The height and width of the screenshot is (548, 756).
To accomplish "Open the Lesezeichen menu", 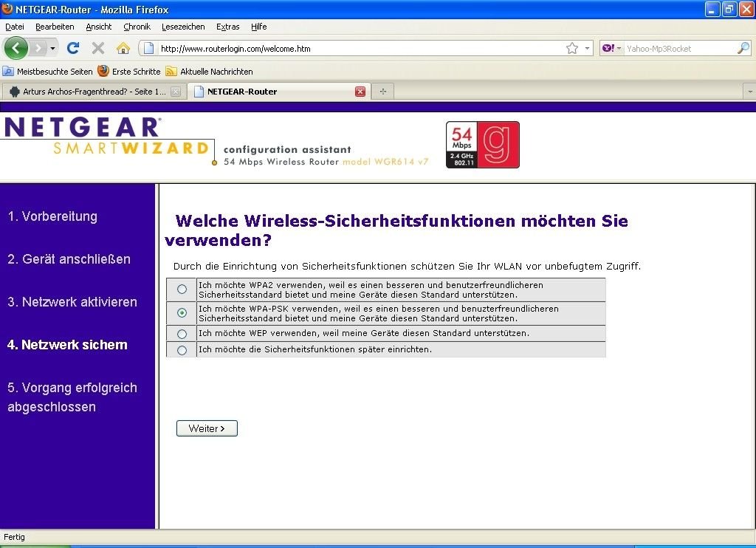I will point(183,27).
